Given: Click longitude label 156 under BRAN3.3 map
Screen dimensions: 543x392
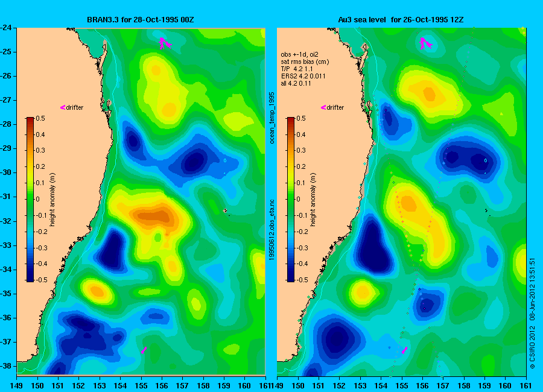Looking at the screenshot, I should click(162, 386).
